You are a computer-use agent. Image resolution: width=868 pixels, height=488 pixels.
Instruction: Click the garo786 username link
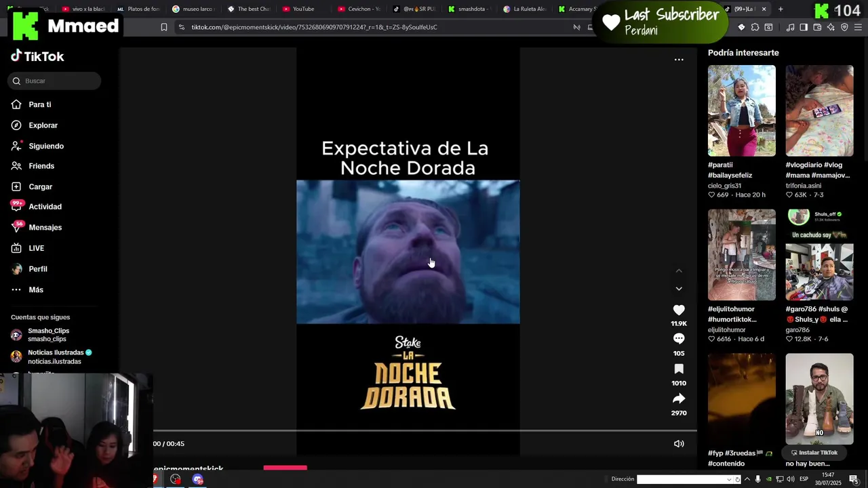[798, 330]
